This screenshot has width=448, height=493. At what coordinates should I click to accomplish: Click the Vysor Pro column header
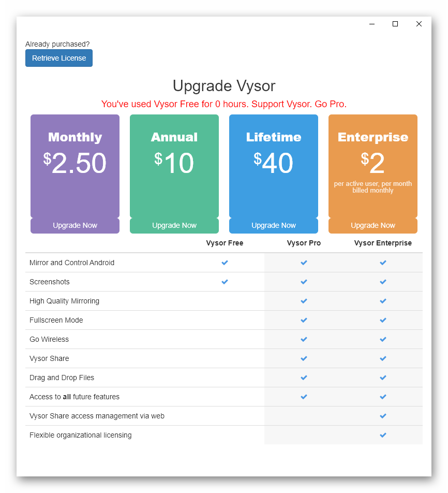(304, 243)
